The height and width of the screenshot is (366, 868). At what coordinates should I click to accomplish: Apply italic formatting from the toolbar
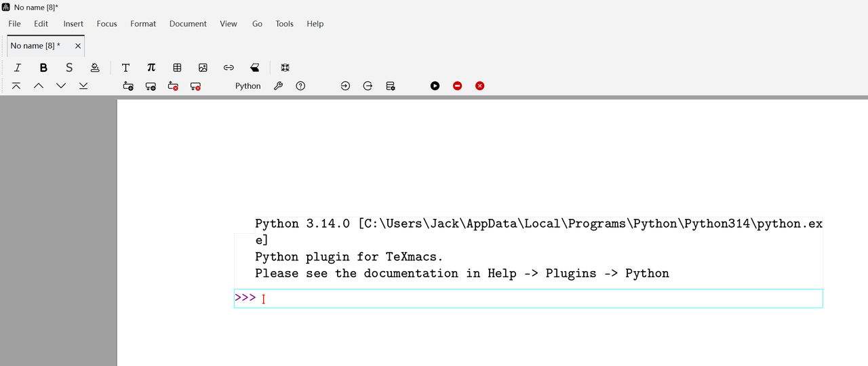tap(18, 68)
